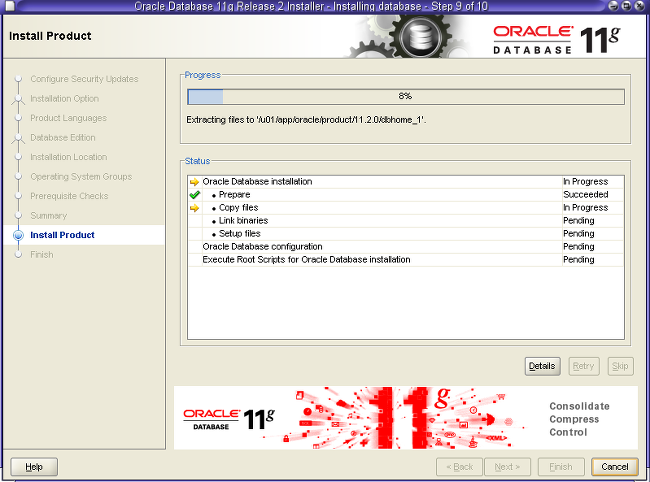Click the database gear icon in header
Screen dimensions: 650x482
(420, 36)
